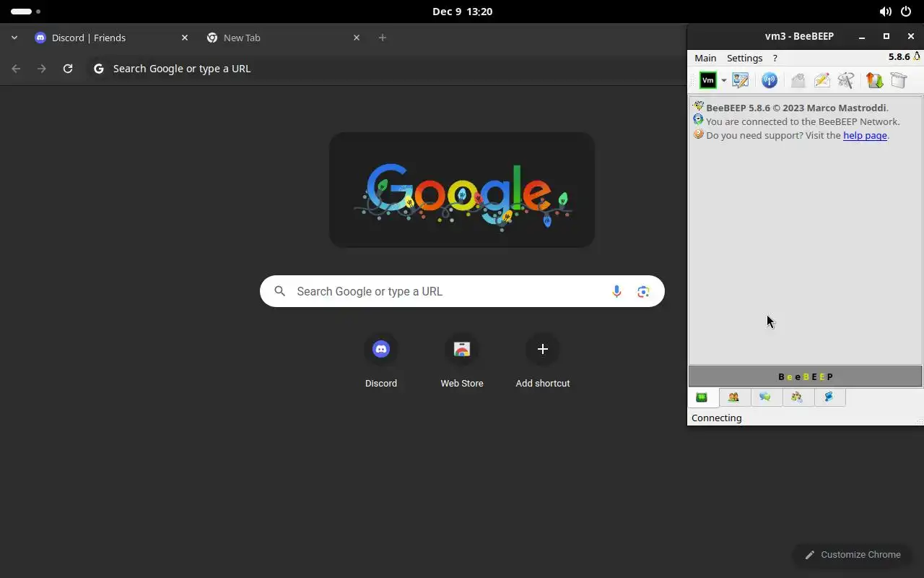Click the 5.8.6 version penguin icon

click(x=917, y=56)
